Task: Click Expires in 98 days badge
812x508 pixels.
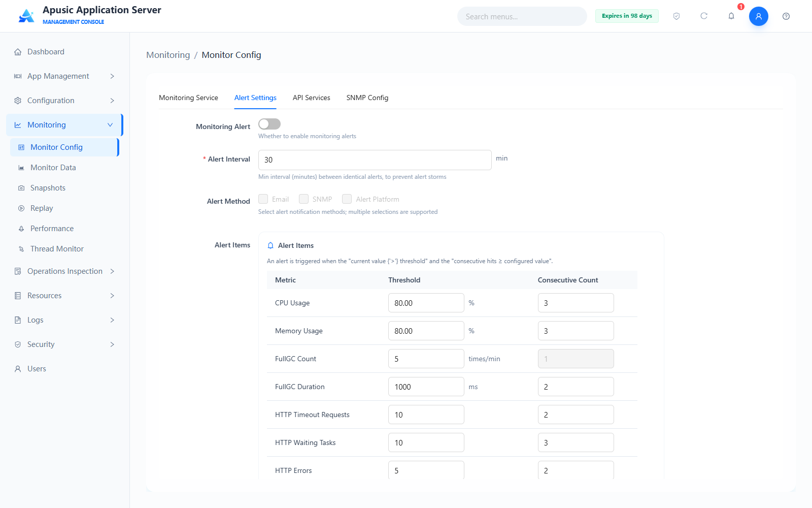Action: (x=627, y=16)
